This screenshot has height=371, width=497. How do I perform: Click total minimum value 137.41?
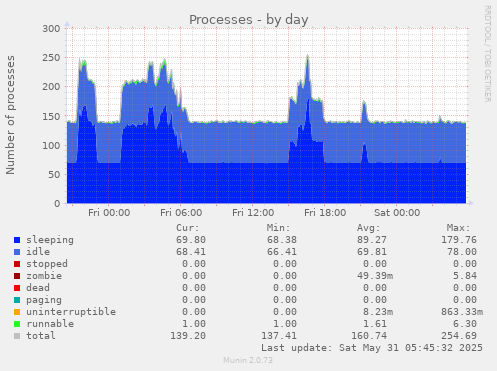pyautogui.click(x=279, y=336)
